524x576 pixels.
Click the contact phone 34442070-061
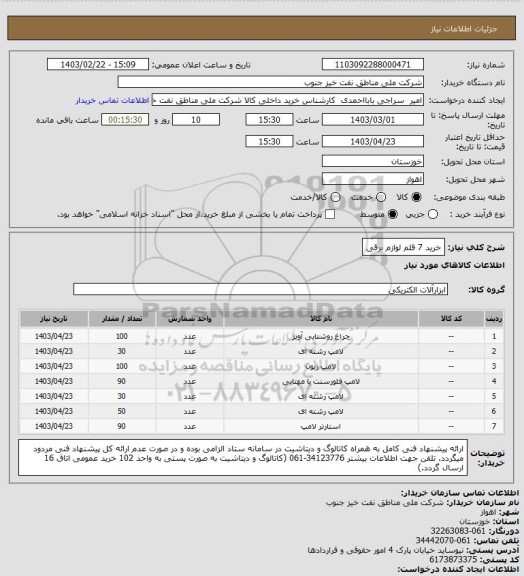tap(443, 540)
